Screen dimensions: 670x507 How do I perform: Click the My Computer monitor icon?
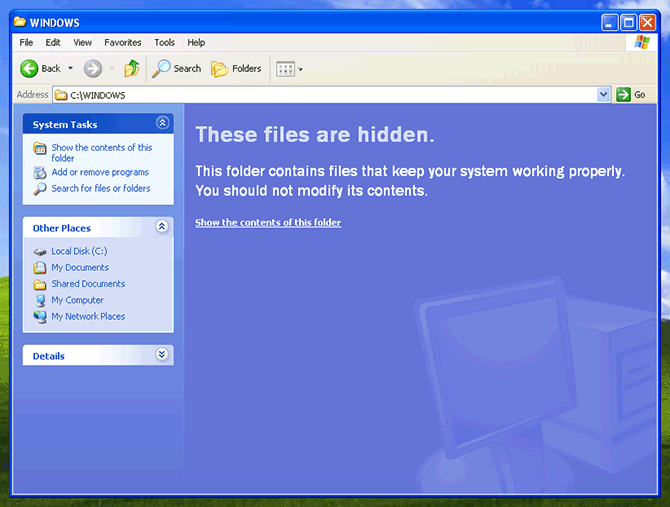click(40, 300)
